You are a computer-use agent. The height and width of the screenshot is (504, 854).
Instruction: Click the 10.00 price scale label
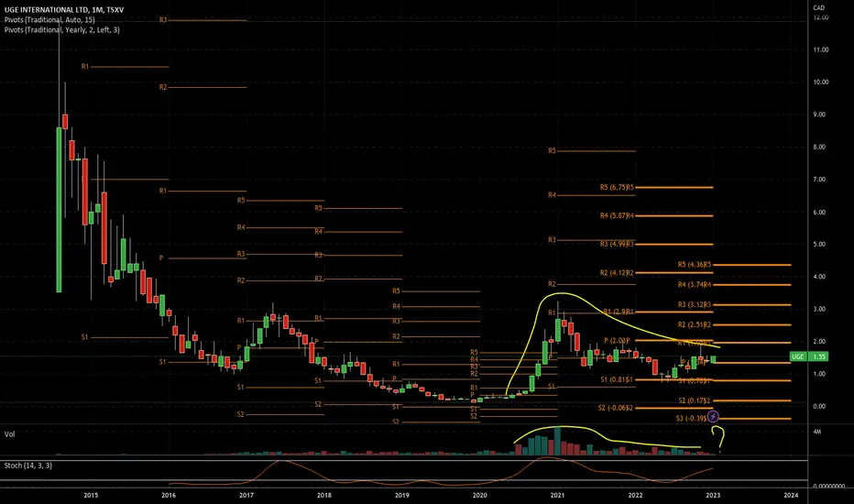[820, 82]
